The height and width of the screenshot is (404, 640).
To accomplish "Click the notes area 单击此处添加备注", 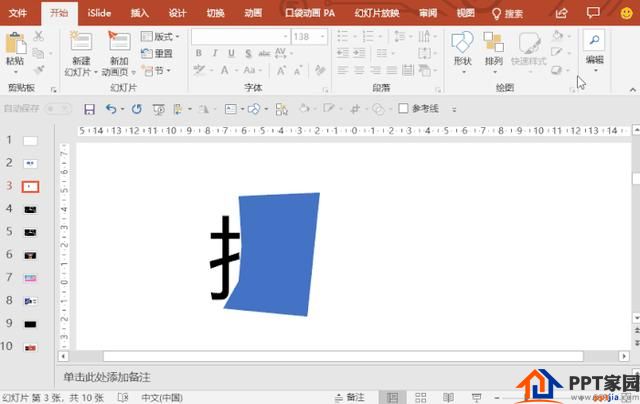I will pos(107,377).
